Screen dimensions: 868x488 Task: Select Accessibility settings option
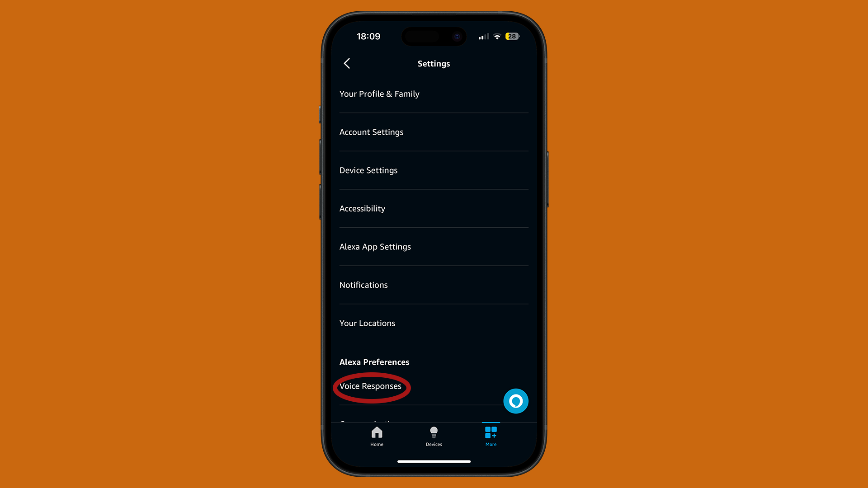click(363, 208)
